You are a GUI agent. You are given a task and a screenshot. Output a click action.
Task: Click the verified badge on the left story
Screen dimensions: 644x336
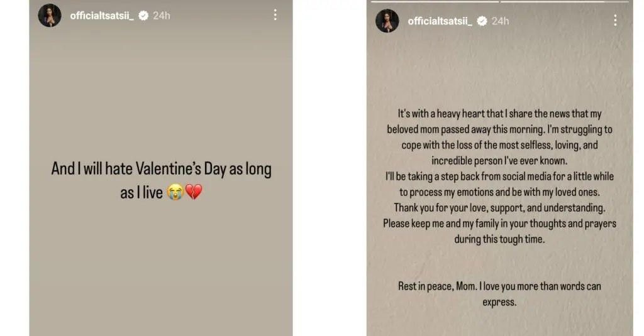(x=143, y=16)
